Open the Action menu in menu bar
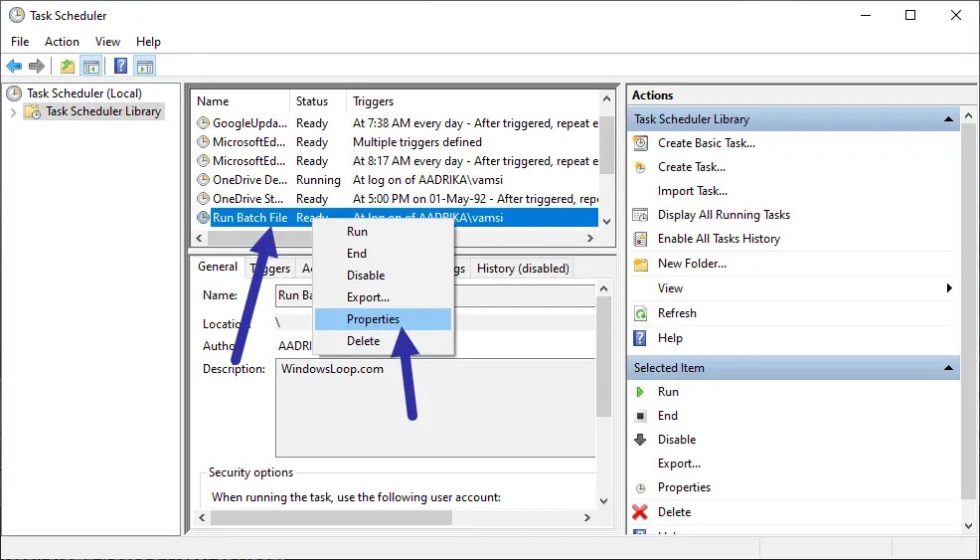 pyautogui.click(x=62, y=42)
